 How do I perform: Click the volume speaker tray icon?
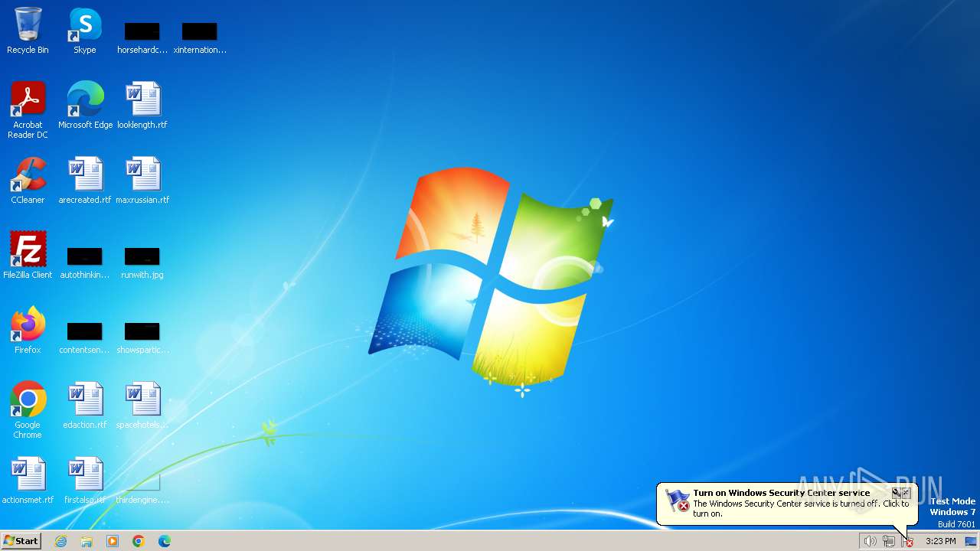(x=870, y=541)
